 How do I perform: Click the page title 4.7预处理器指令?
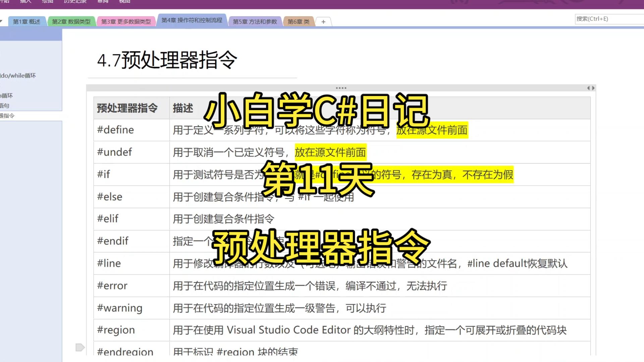point(167,60)
